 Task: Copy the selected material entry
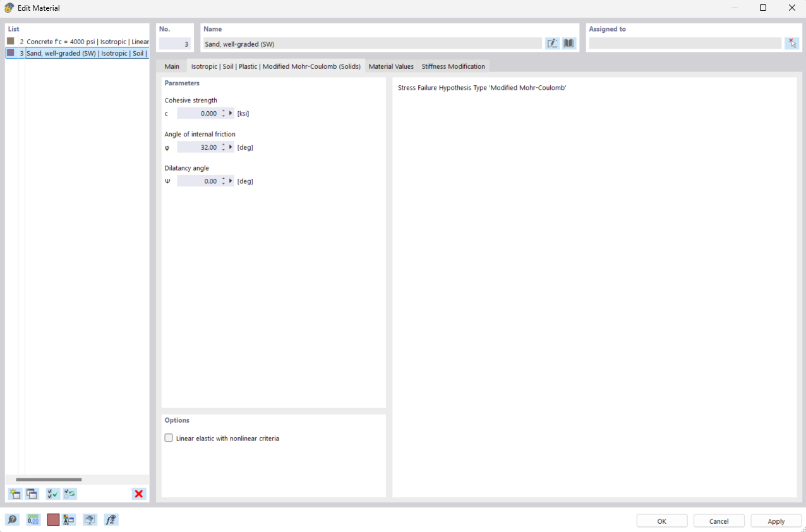point(32,493)
